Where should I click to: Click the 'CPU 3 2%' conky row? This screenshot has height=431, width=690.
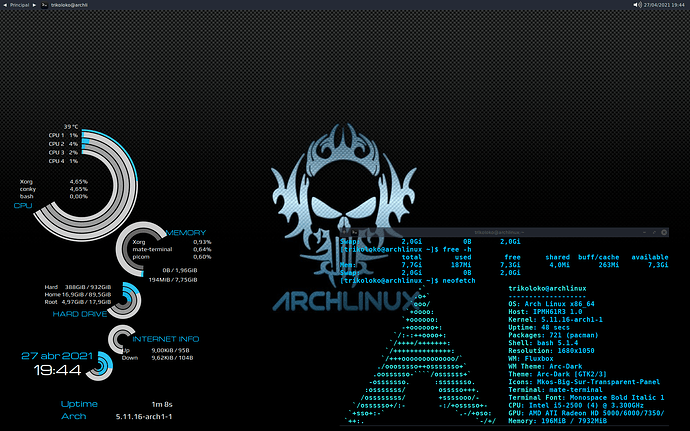click(63, 153)
